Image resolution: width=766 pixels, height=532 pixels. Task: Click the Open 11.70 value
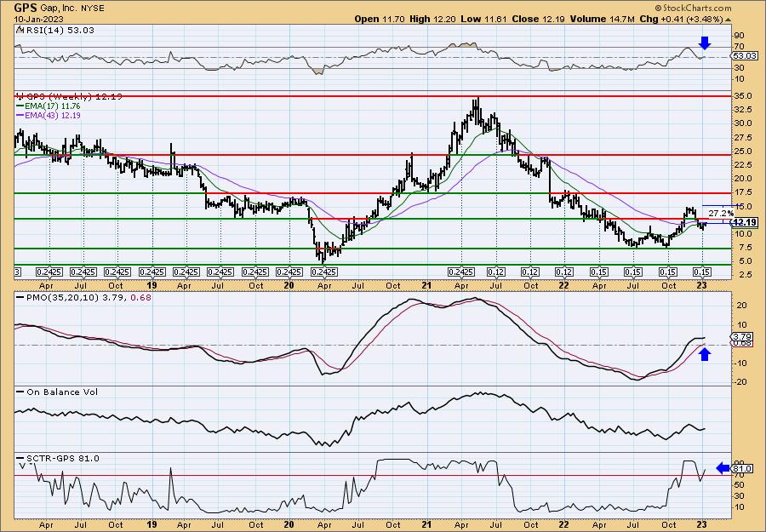click(x=378, y=19)
